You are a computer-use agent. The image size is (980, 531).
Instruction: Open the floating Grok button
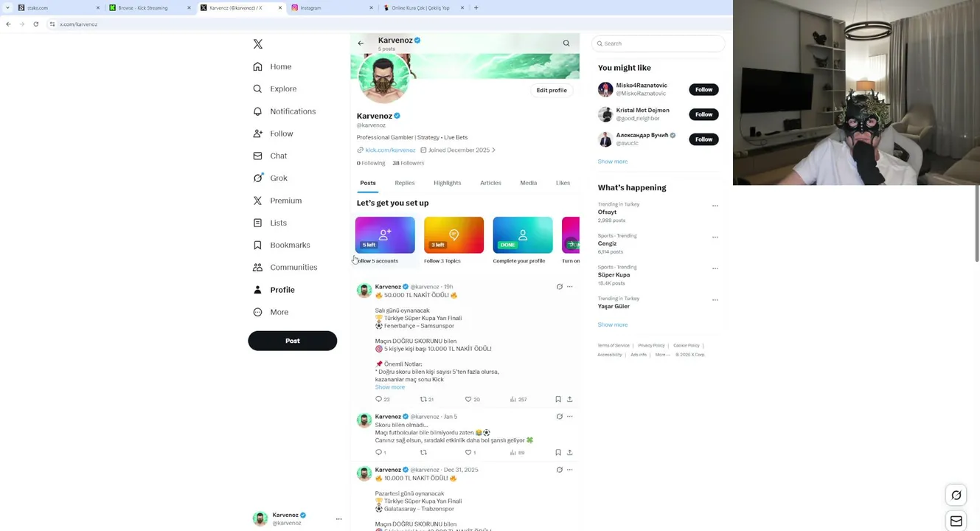[x=956, y=496]
